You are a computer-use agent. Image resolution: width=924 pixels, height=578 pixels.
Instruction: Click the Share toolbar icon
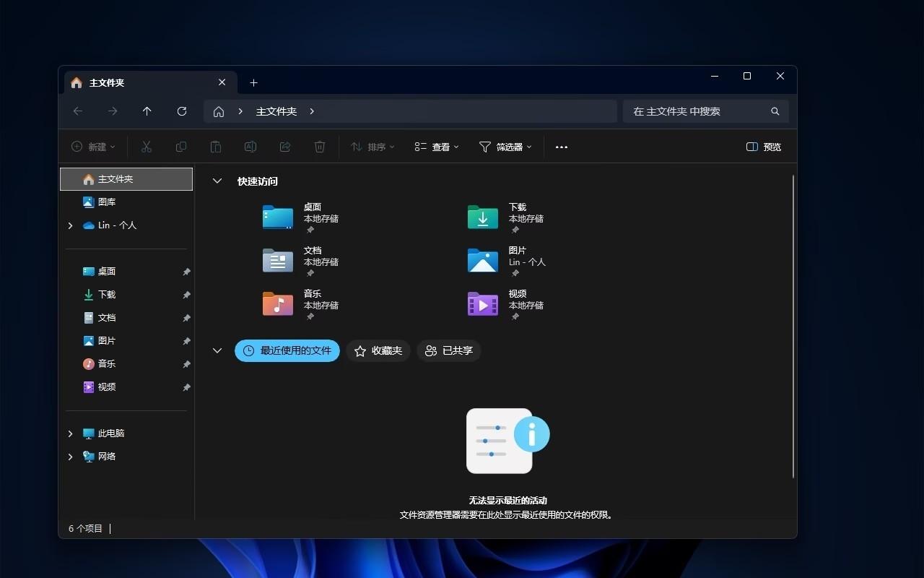click(x=285, y=147)
